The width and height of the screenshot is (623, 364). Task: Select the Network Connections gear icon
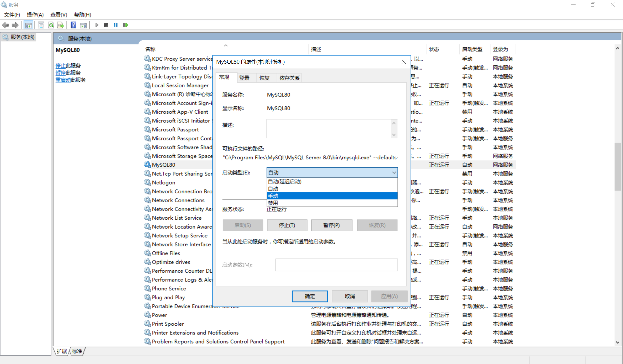coord(148,200)
